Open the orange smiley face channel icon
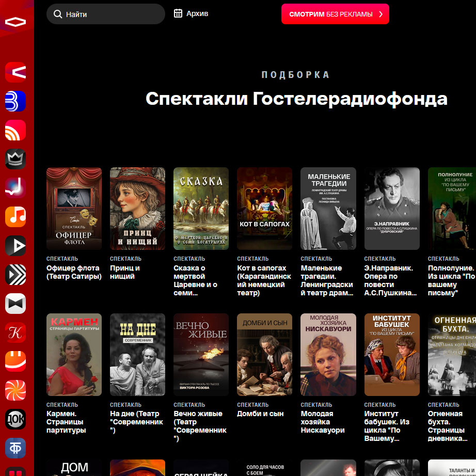This screenshot has height=476, width=476. point(15,361)
